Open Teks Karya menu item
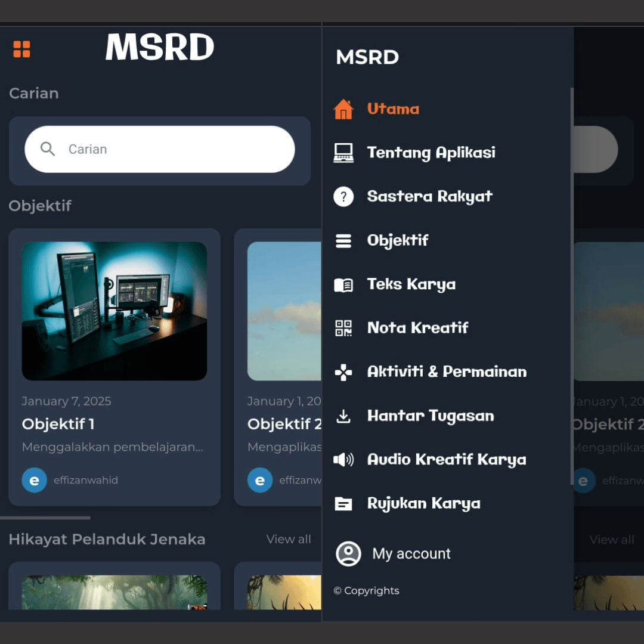The width and height of the screenshot is (644, 644). click(411, 284)
